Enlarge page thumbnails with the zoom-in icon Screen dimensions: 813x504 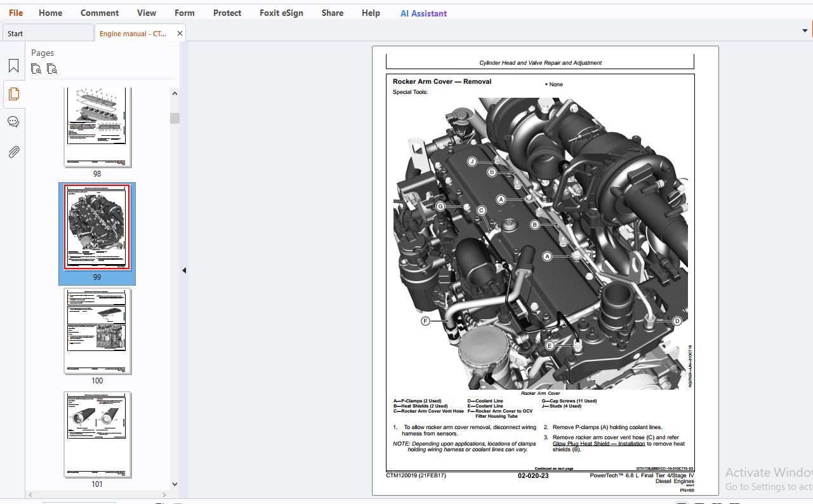click(37, 69)
